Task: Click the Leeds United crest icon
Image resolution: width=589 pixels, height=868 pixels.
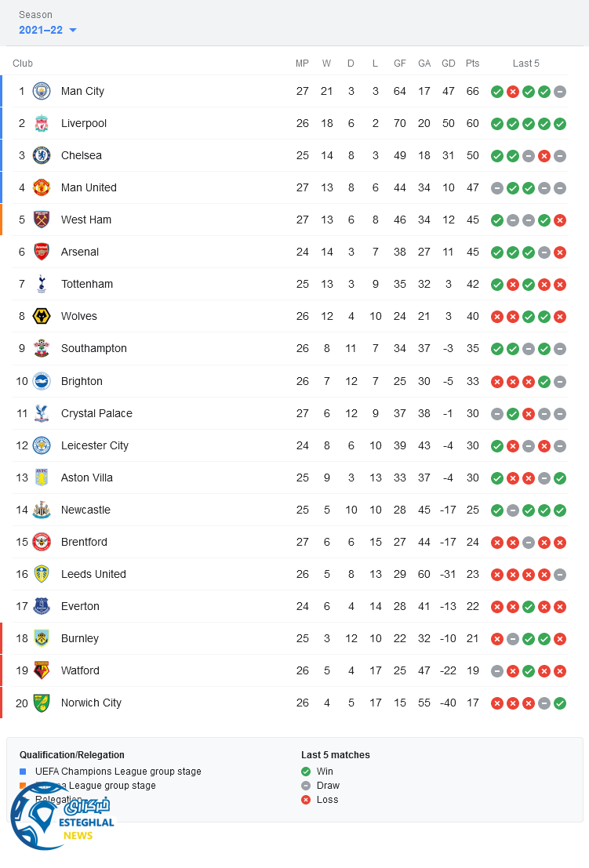Action: (x=42, y=574)
